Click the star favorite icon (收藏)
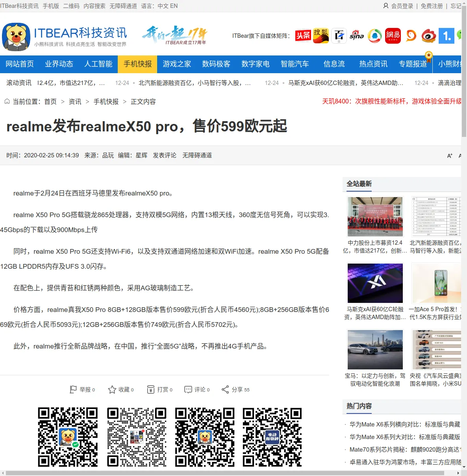Screen dimensions: 467x476 point(112,389)
